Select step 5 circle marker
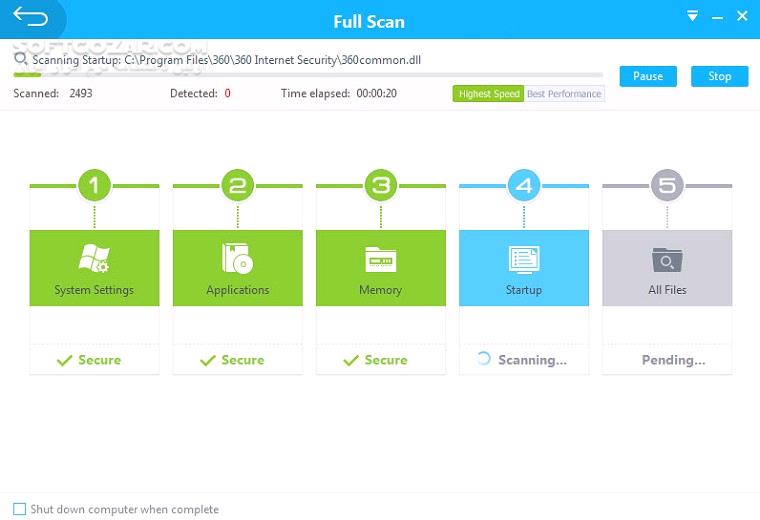Screen dimensions: 760x520 667,185
